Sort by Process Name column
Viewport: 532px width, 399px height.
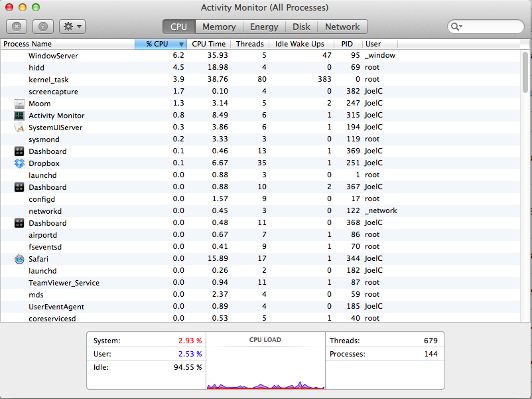click(x=68, y=44)
